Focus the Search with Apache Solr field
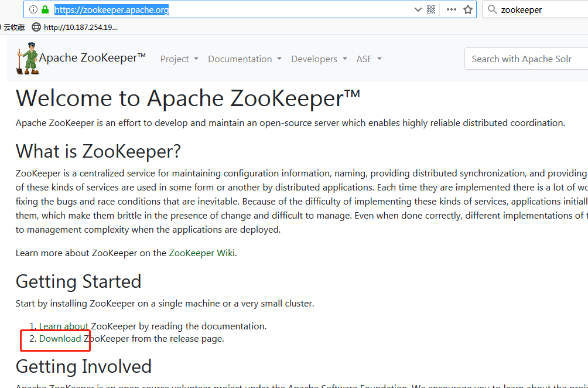Viewport: 588px width, 388px height. (x=526, y=59)
